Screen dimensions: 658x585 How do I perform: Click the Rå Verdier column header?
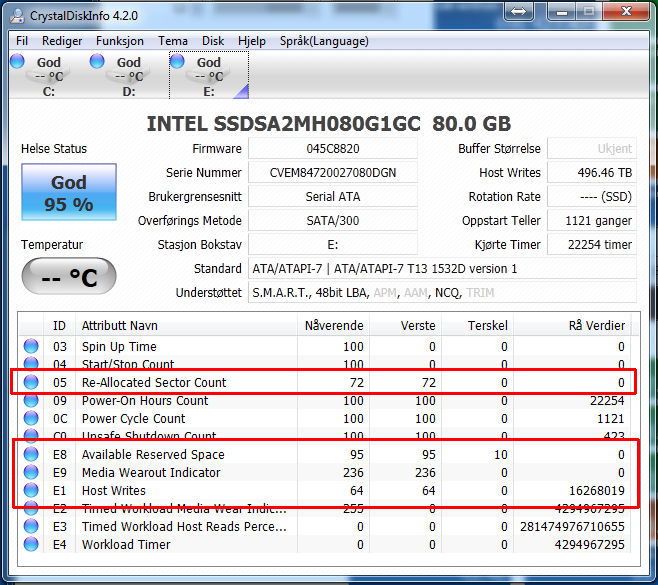(572, 325)
